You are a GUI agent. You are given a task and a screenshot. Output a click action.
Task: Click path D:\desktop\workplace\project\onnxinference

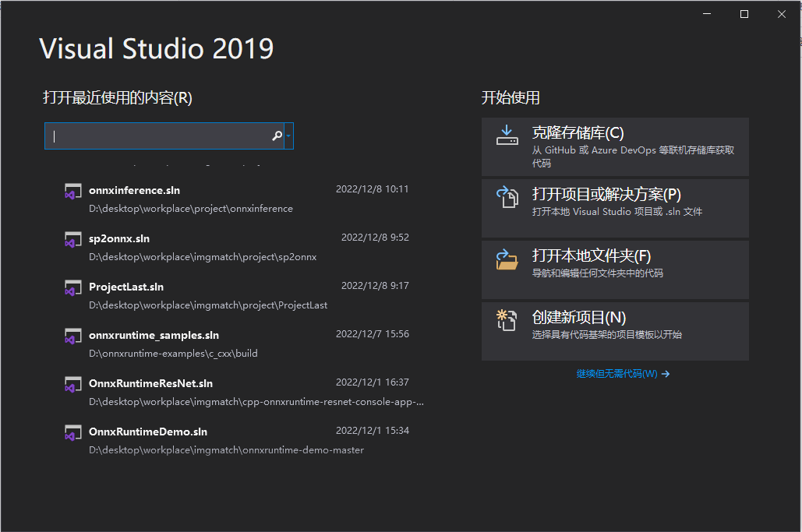click(191, 209)
